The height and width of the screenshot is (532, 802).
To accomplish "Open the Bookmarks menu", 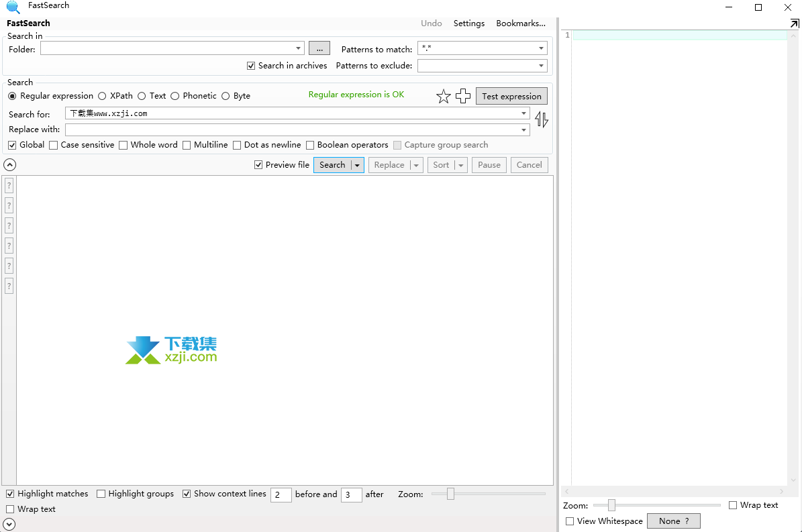I will pyautogui.click(x=521, y=23).
